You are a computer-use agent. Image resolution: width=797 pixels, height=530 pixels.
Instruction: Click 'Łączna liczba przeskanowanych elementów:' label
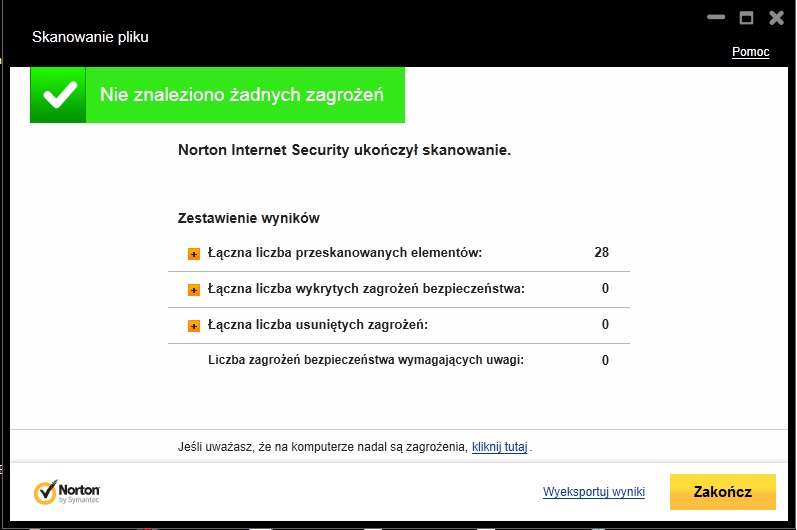click(345, 253)
